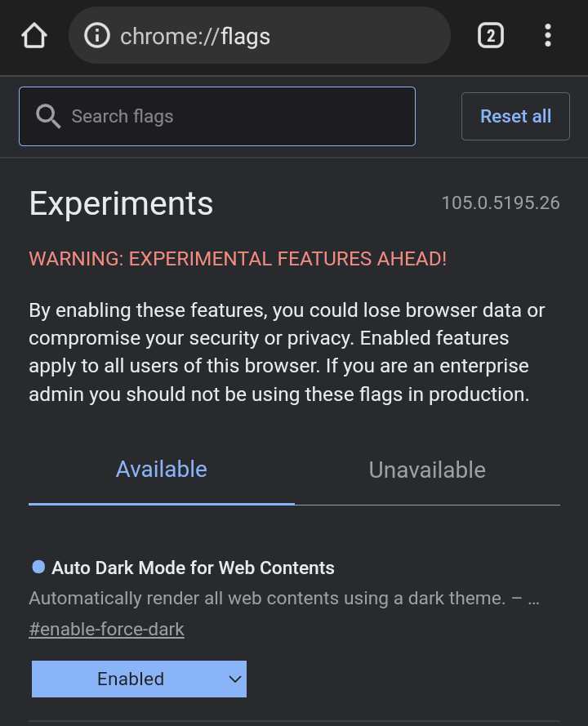Click the red experimental features warning text
Viewport: 588px width, 726px height.
pyautogui.click(x=238, y=259)
